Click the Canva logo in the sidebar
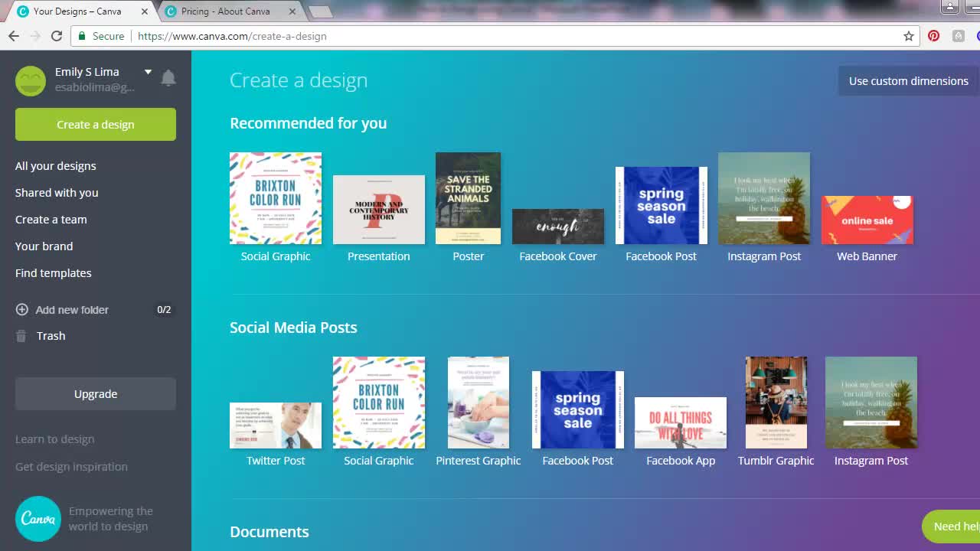The image size is (980, 551). [x=38, y=519]
